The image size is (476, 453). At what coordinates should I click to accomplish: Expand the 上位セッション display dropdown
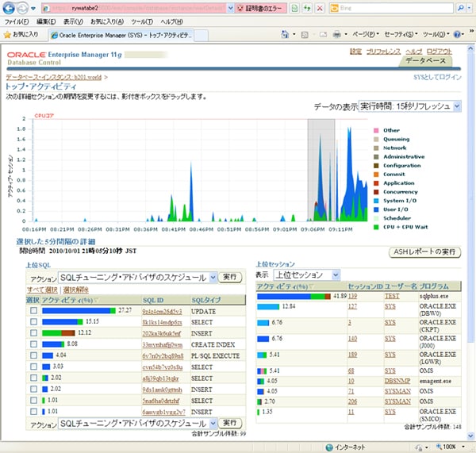(306, 275)
